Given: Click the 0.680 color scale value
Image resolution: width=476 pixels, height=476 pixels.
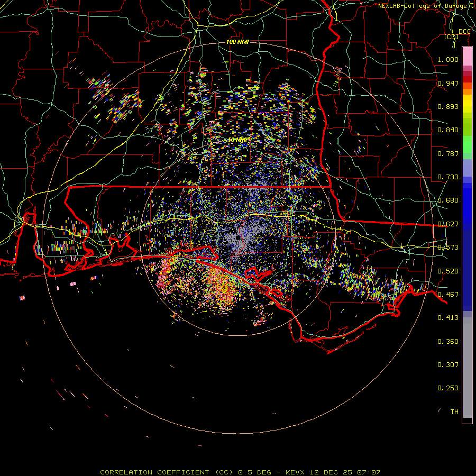Looking at the screenshot, I should 448,200.
